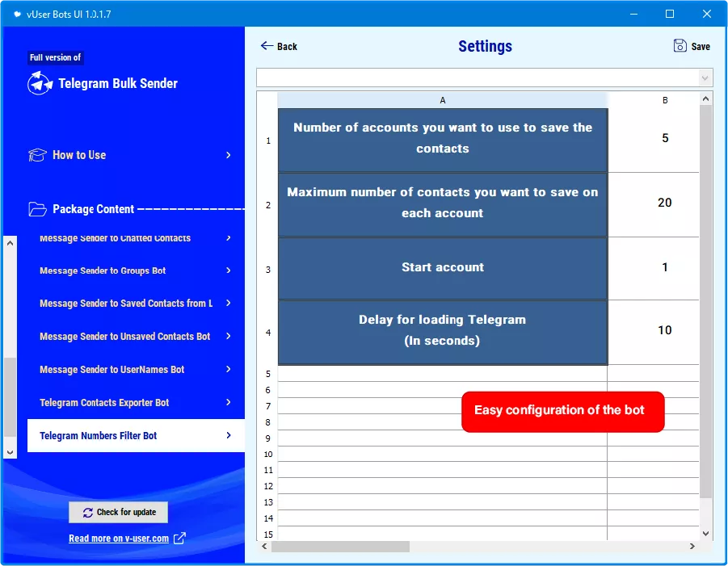Click the 'Start account' label cell
The image size is (728, 566).
tap(443, 269)
